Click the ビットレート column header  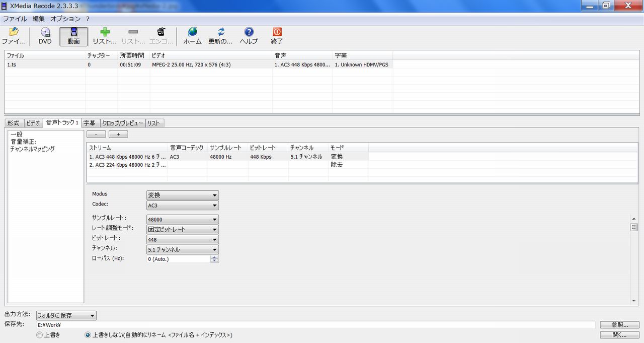tap(268, 148)
